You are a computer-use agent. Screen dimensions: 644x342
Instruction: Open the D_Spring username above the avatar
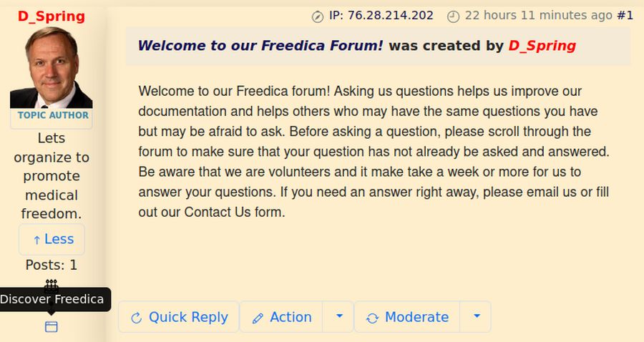pos(52,16)
